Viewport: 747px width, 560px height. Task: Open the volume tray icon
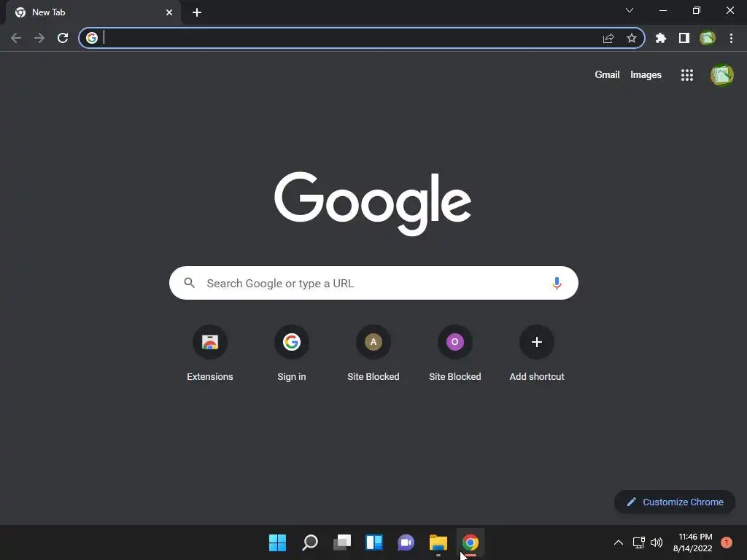coord(657,542)
